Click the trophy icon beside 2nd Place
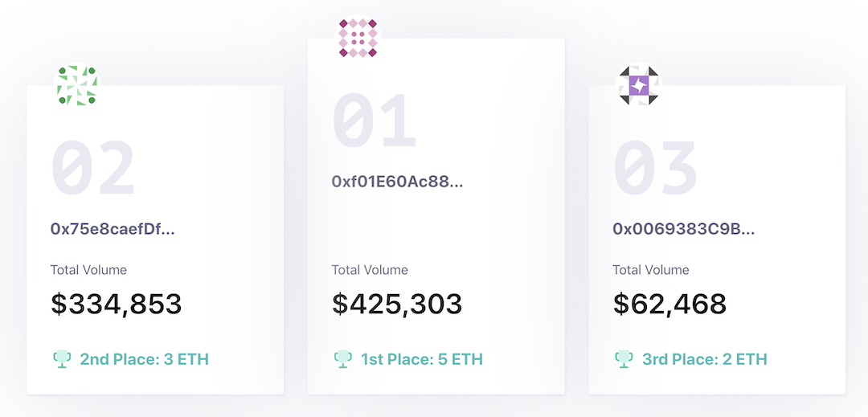Screen dimensions: 868x417 tap(62, 358)
